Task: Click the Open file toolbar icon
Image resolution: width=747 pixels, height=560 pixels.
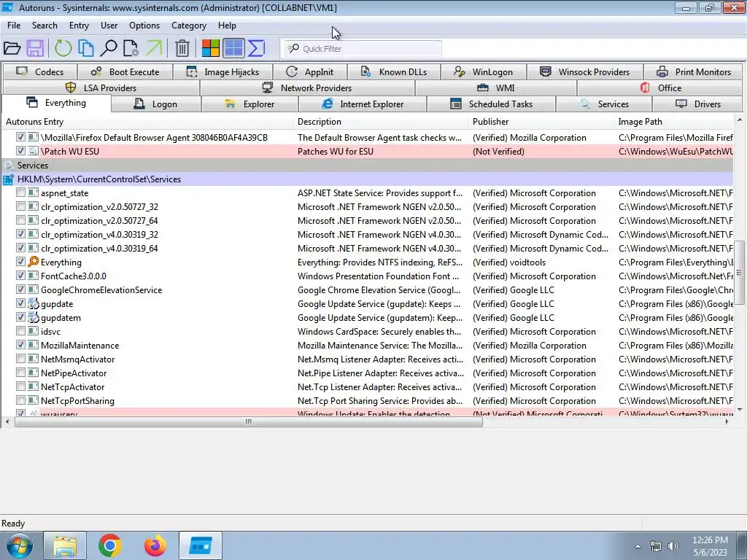Action: point(12,48)
